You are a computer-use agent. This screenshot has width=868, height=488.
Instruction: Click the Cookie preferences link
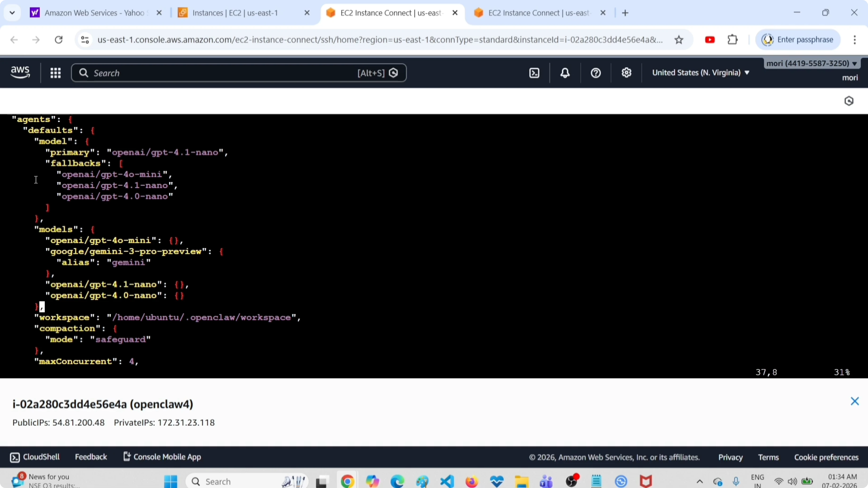click(826, 457)
